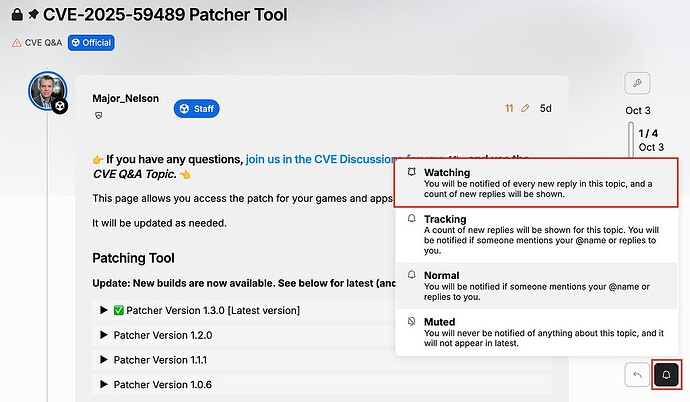Click the timeline scroller handle

pos(630,140)
